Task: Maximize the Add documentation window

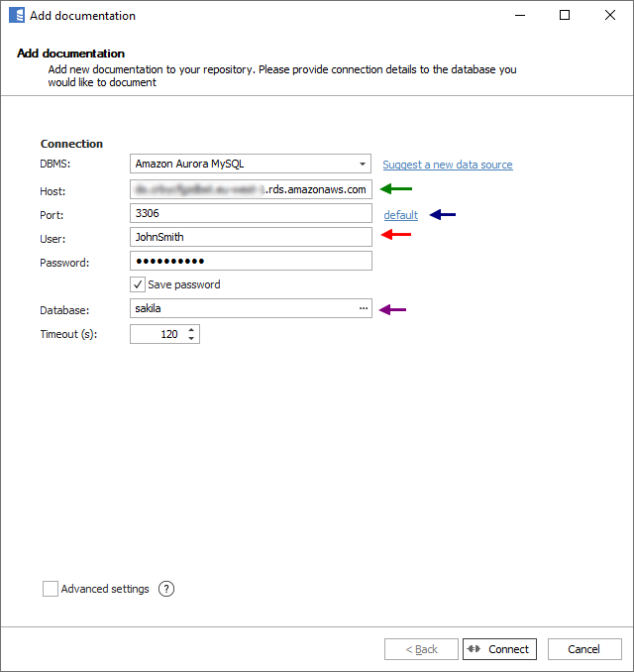Action: [565, 16]
